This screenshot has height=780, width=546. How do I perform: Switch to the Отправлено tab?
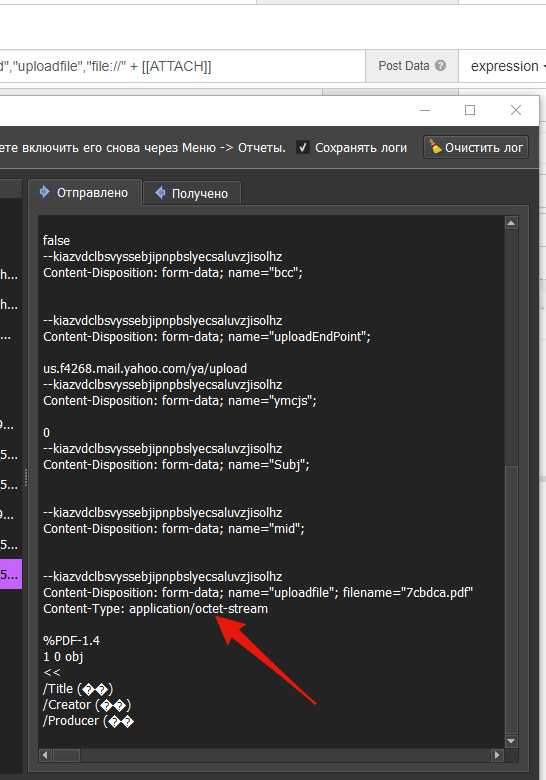coord(85,193)
